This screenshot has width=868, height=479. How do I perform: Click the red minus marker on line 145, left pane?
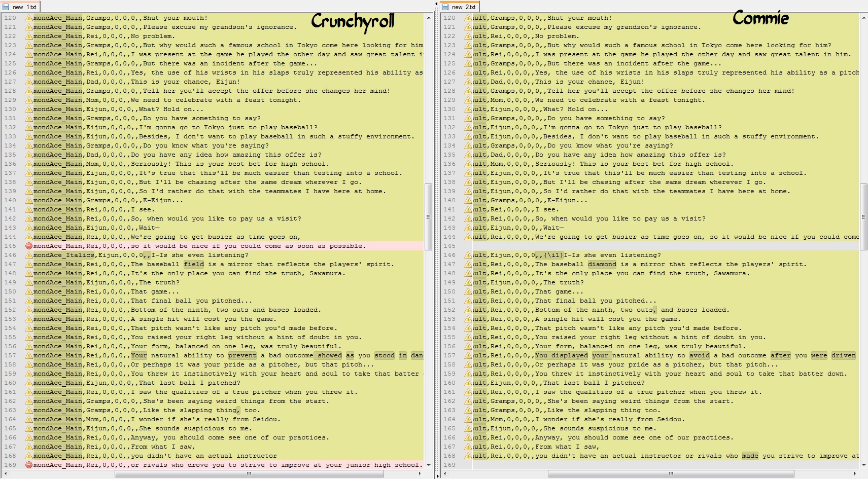pos(28,246)
